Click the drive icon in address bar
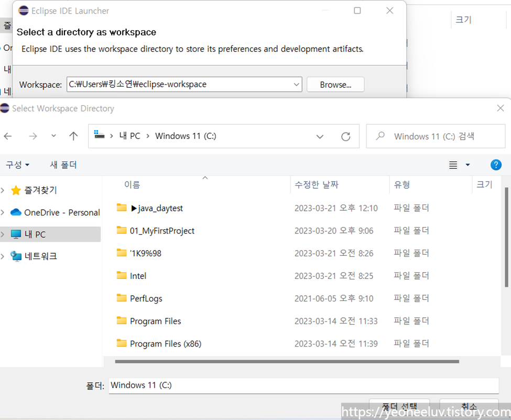511x420 pixels. [99, 134]
